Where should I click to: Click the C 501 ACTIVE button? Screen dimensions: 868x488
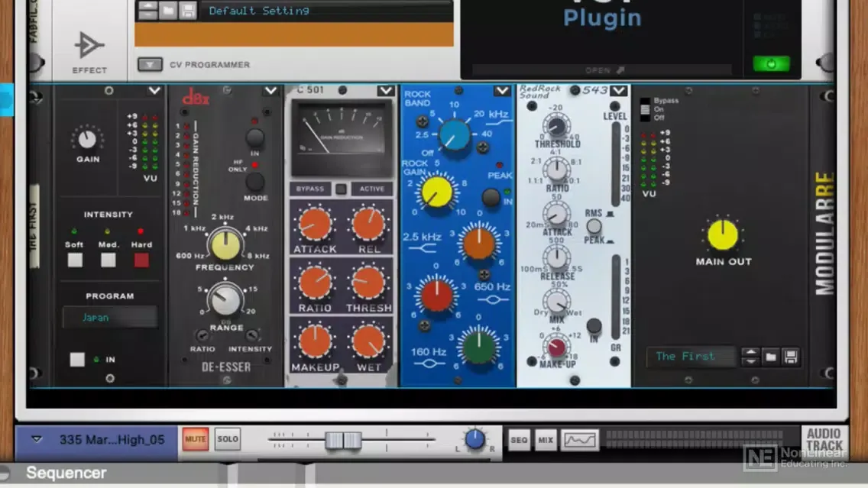coord(372,189)
